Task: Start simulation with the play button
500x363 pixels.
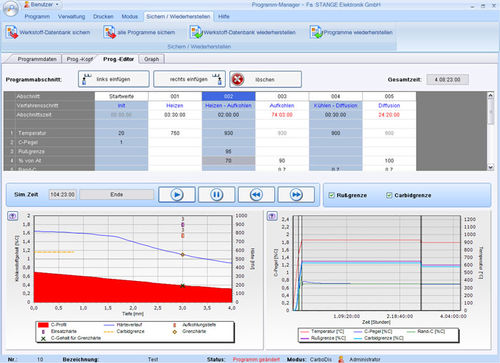Action: pos(177,194)
